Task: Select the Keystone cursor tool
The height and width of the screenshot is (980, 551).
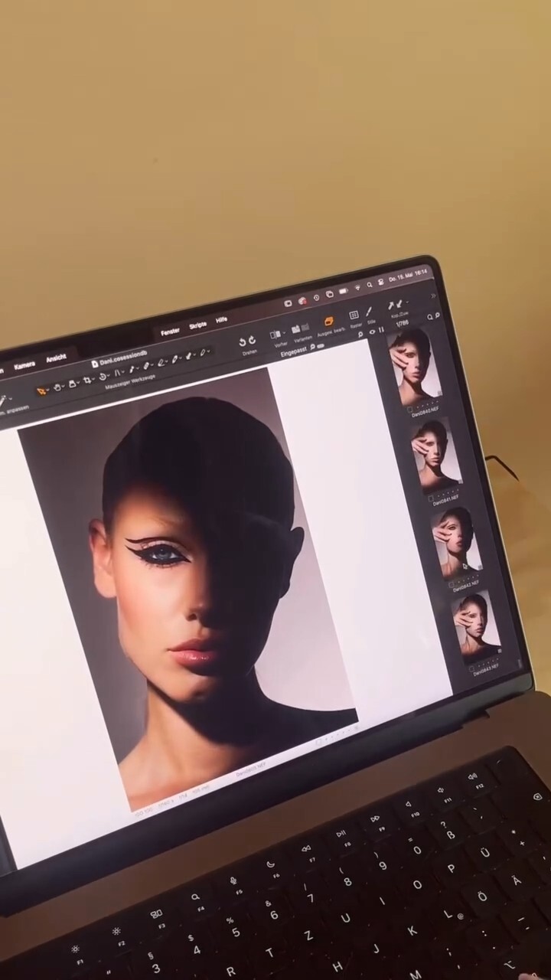Action: (x=118, y=373)
